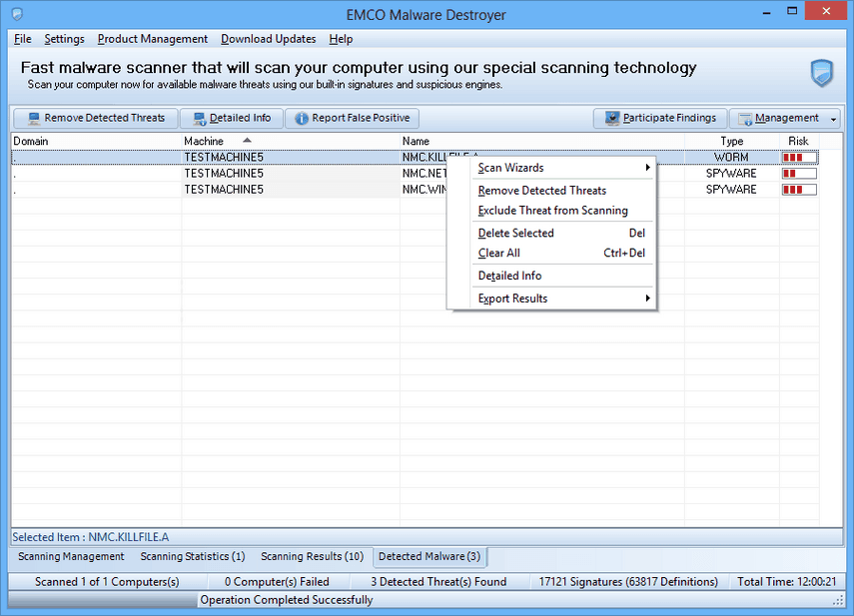854x616 pixels.
Task: Switch to the Detected Malware (3) tab
Action: [x=429, y=557]
